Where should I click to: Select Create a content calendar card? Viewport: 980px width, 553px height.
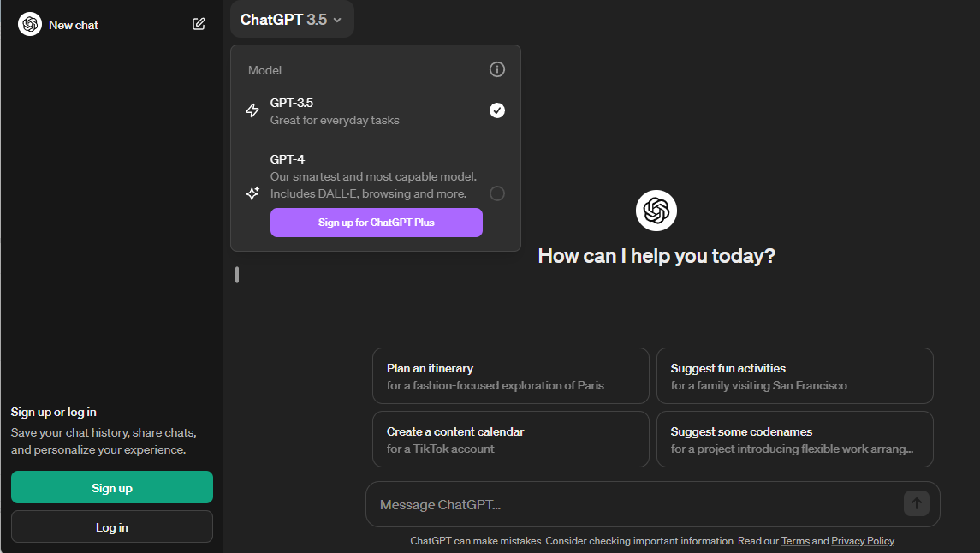[511, 439]
